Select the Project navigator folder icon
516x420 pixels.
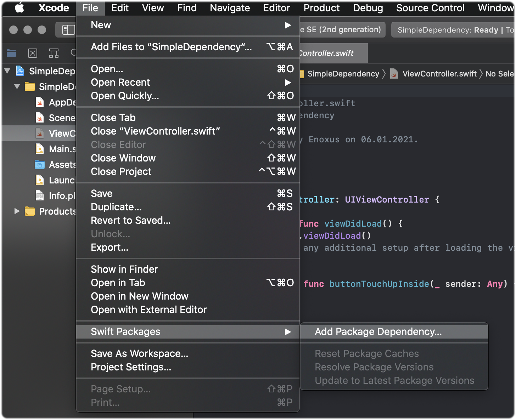(11, 53)
